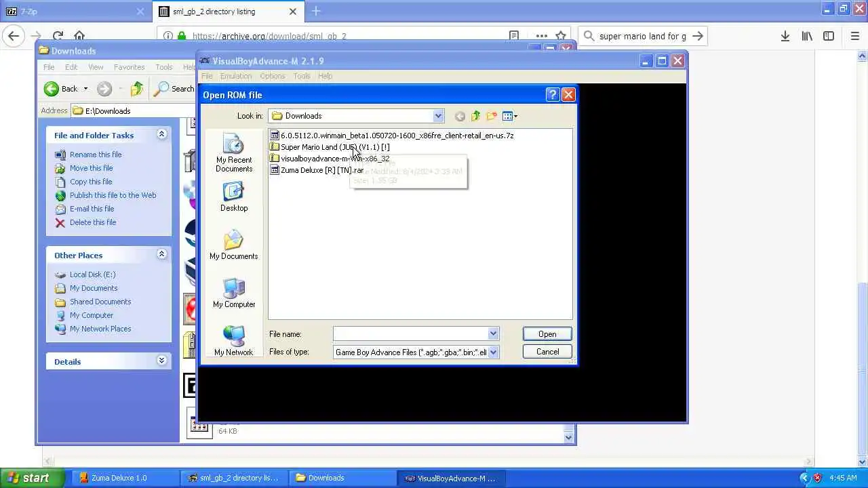Select visualboyadvance-m-Win-x86_32 folder
The image size is (868, 488).
tap(330, 159)
